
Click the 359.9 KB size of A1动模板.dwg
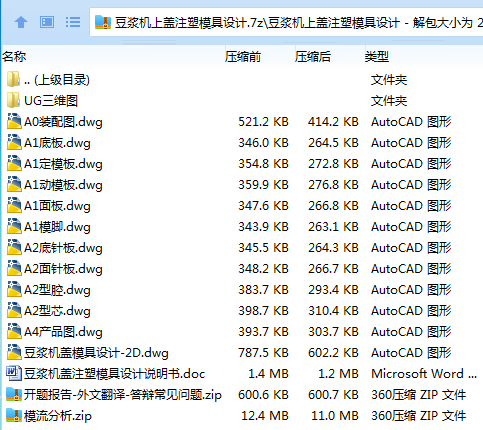click(263, 185)
